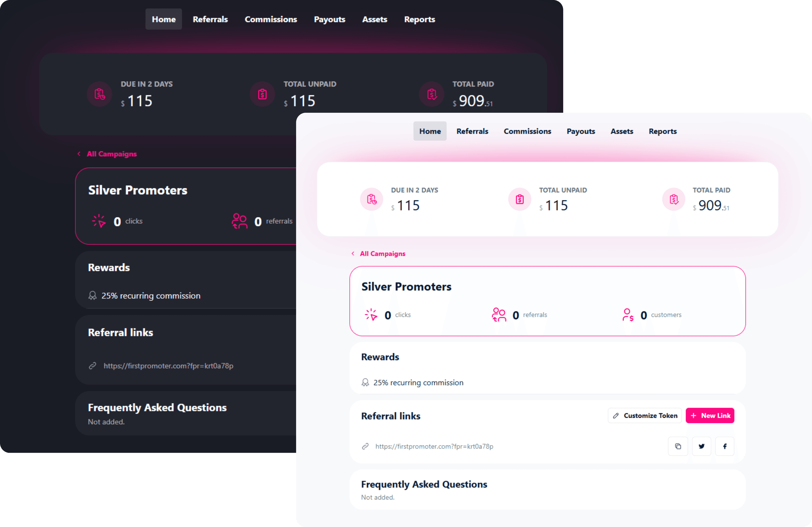This screenshot has height=527, width=812.
Task: Select the referral link URL text
Action: click(x=434, y=446)
